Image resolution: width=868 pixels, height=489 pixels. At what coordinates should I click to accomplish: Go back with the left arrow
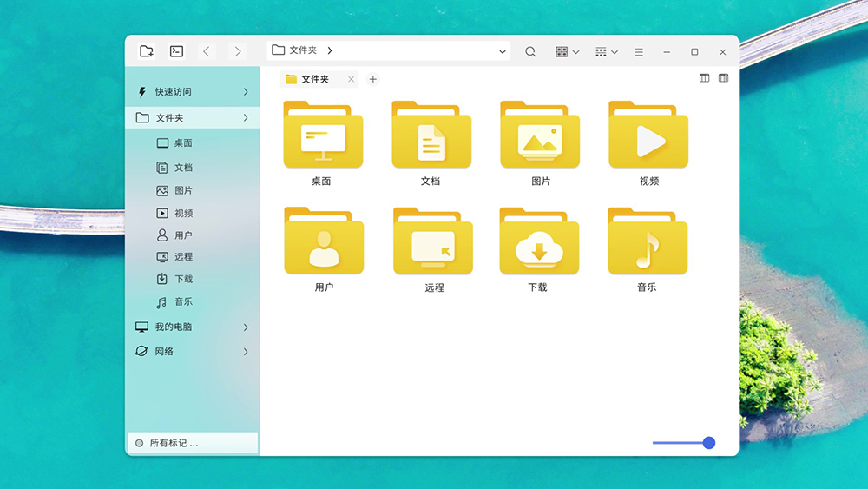[207, 52]
